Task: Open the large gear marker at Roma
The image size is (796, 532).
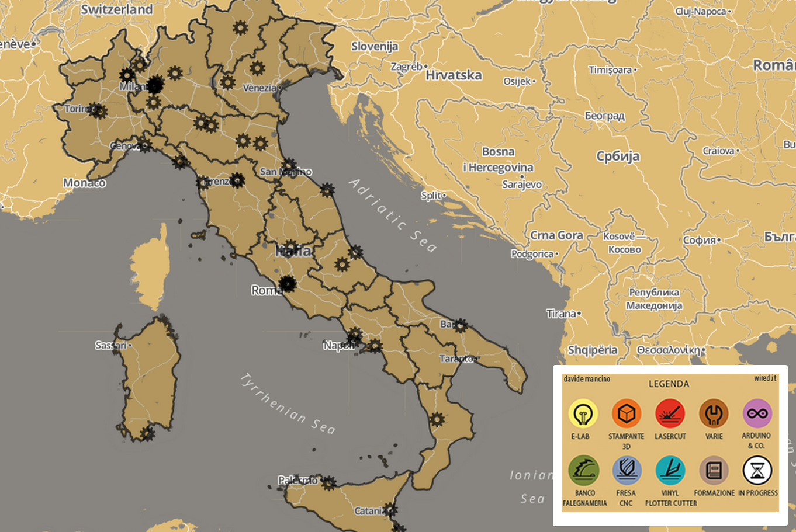Action: tap(287, 284)
